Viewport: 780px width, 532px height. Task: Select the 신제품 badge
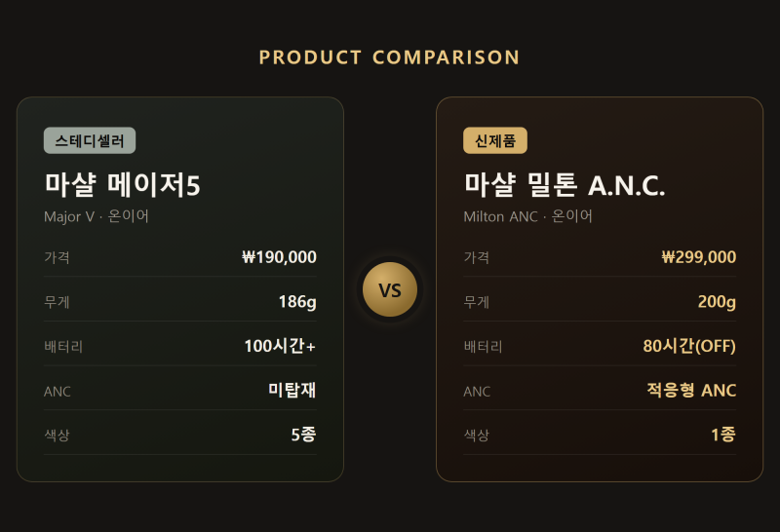click(495, 140)
